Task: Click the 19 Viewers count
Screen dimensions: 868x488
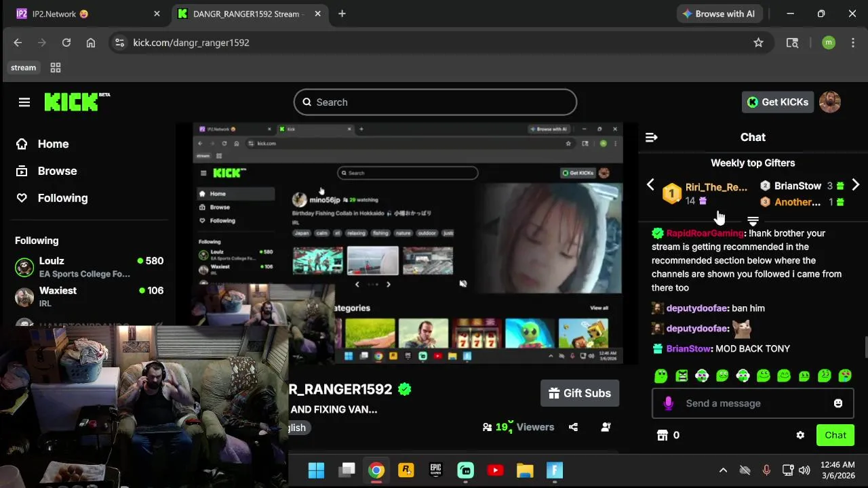Action: point(518,427)
